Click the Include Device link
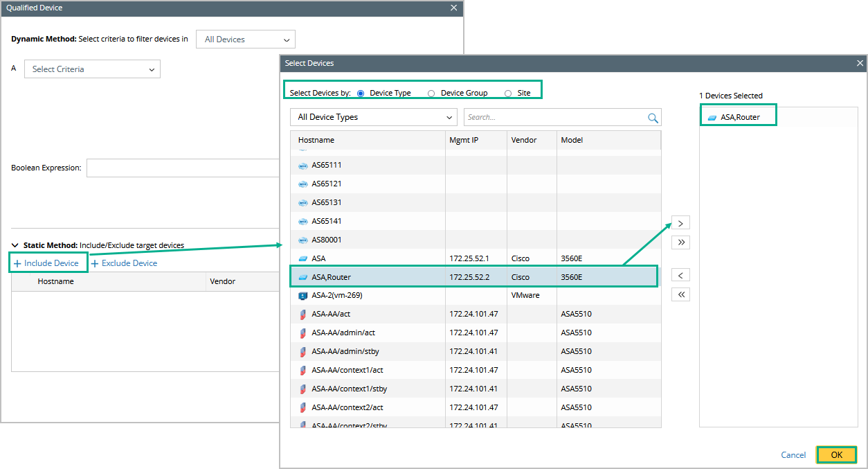The width and height of the screenshot is (868, 469). pyautogui.click(x=47, y=263)
